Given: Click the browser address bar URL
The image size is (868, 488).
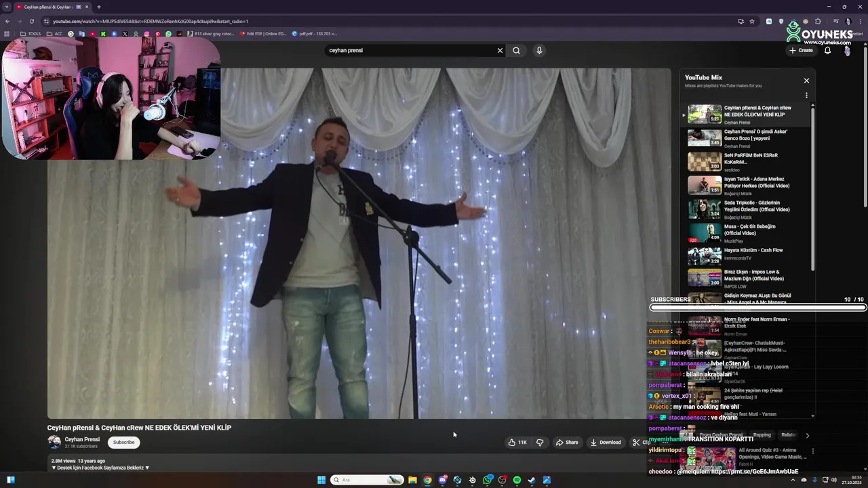Looking at the screenshot, I should click(x=151, y=21).
